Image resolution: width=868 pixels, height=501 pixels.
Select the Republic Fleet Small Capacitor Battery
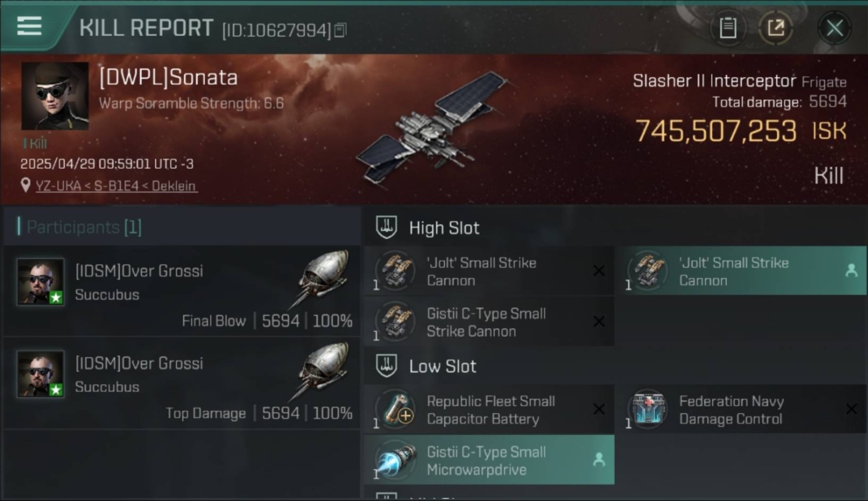[489, 410]
